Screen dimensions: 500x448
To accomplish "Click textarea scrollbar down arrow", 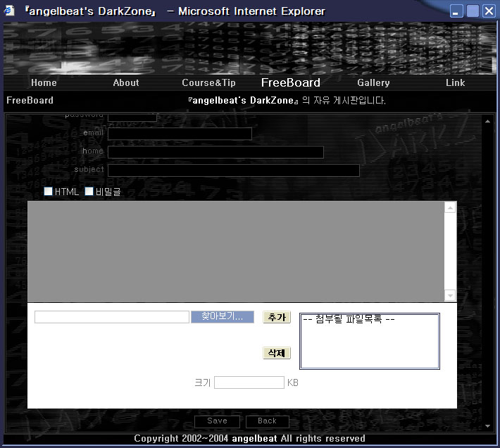I will point(450,295).
